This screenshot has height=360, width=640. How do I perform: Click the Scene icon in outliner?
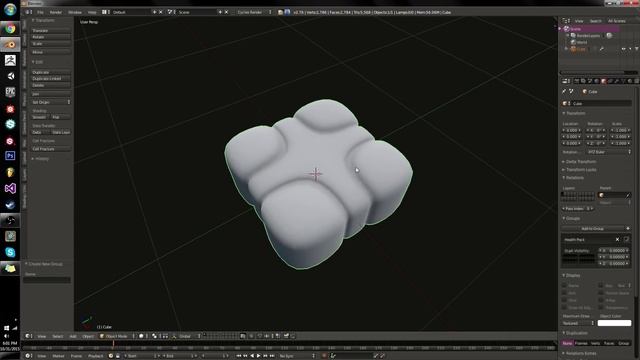(566, 29)
